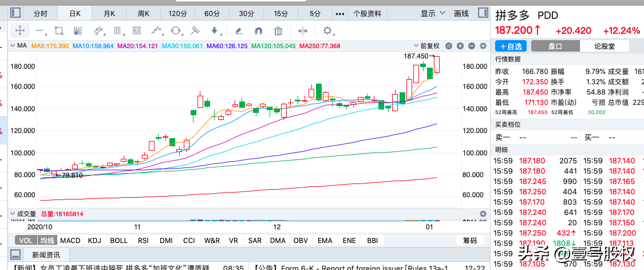Switch sub-chart to BBI indicator
The height and width of the screenshot is (270, 644).
(x=372, y=240)
